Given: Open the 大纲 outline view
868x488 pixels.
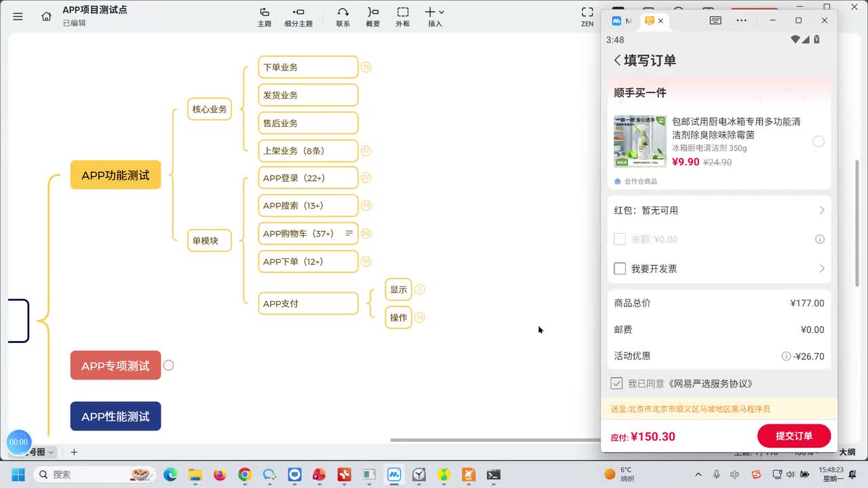Looking at the screenshot, I should [848, 452].
